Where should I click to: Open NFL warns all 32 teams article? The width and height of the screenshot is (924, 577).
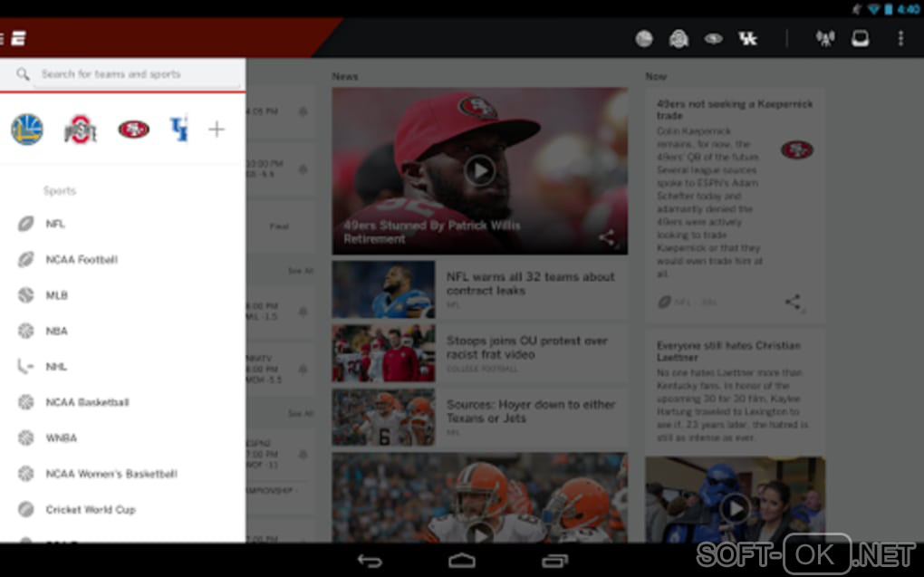(x=530, y=284)
